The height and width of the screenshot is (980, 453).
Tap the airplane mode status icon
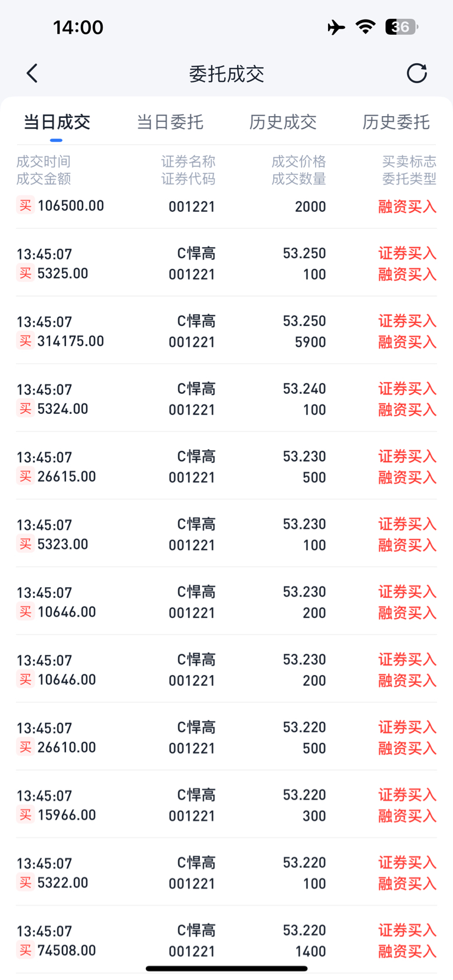tap(336, 27)
